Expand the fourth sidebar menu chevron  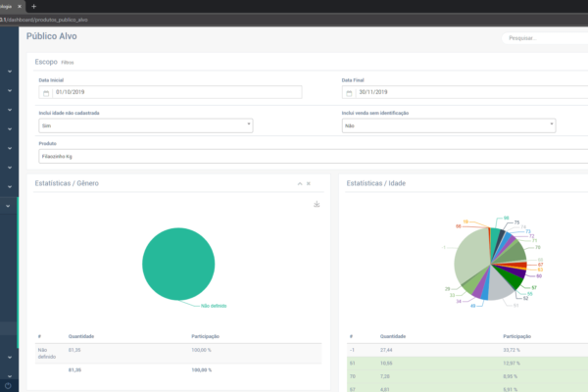coord(10,129)
